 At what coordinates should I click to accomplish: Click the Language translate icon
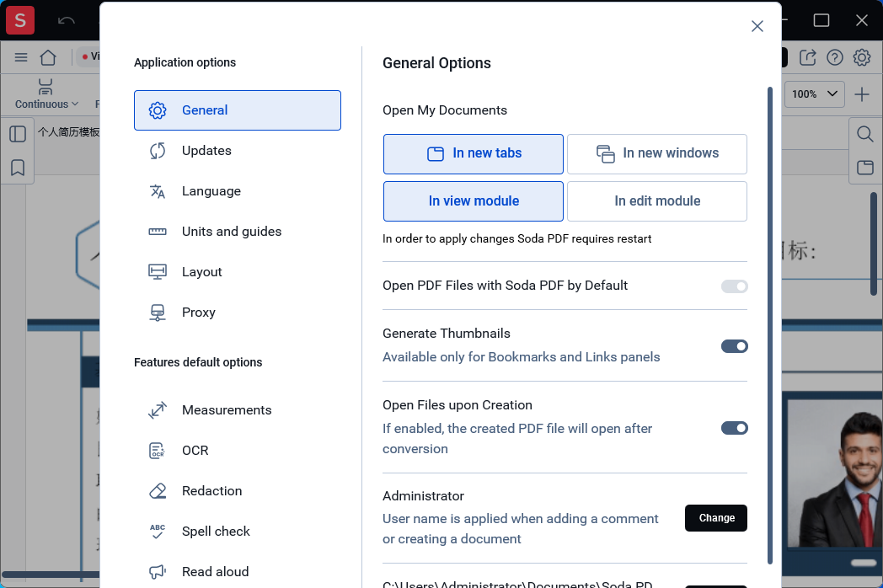[158, 191]
